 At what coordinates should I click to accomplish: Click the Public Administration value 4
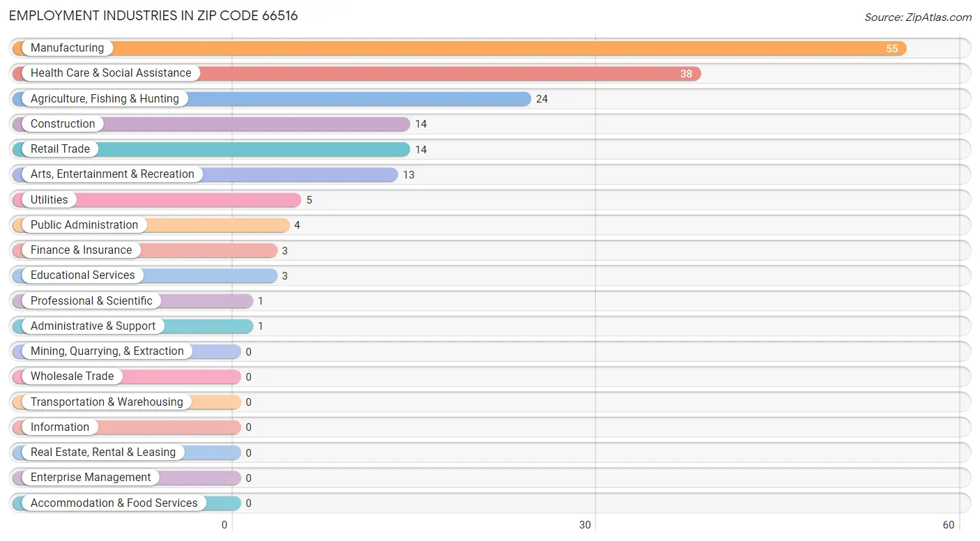297,225
